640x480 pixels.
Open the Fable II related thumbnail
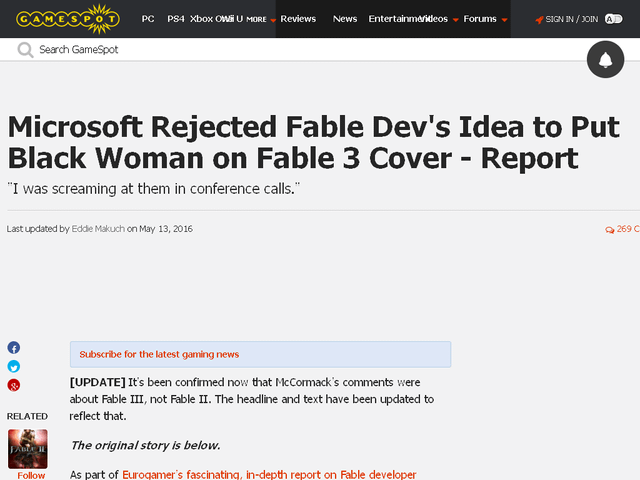point(28,449)
